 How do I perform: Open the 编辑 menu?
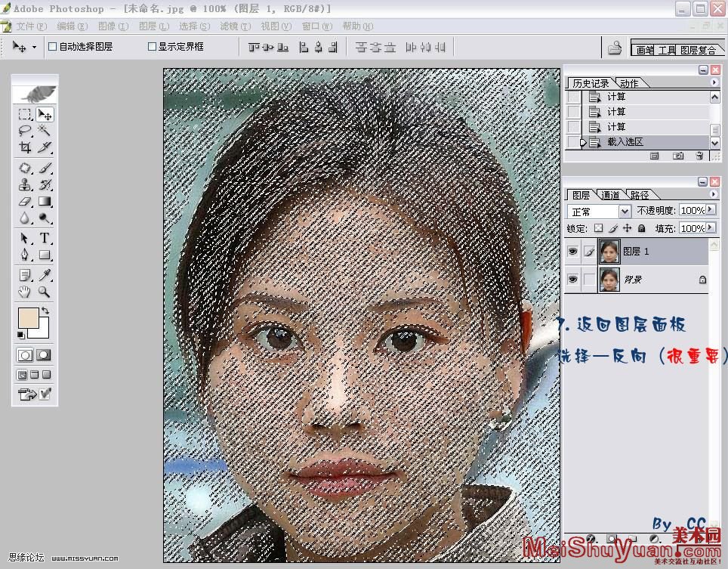click(72, 26)
